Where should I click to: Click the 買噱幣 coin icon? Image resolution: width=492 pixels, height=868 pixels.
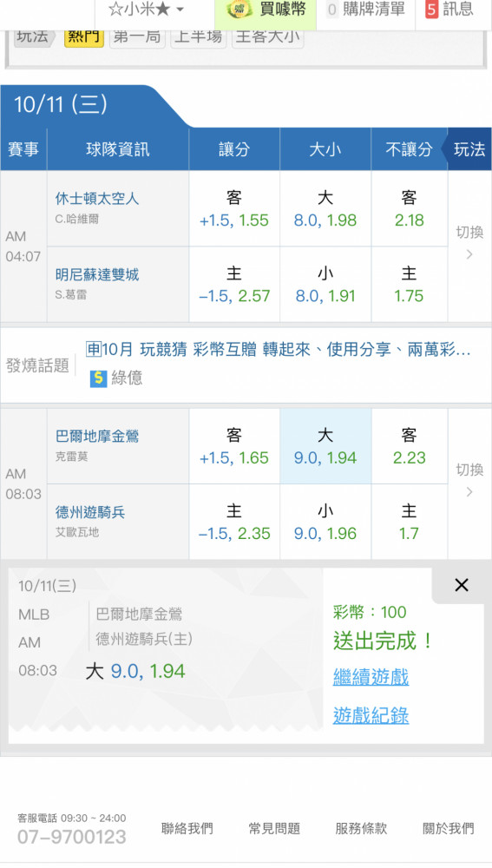(x=239, y=10)
